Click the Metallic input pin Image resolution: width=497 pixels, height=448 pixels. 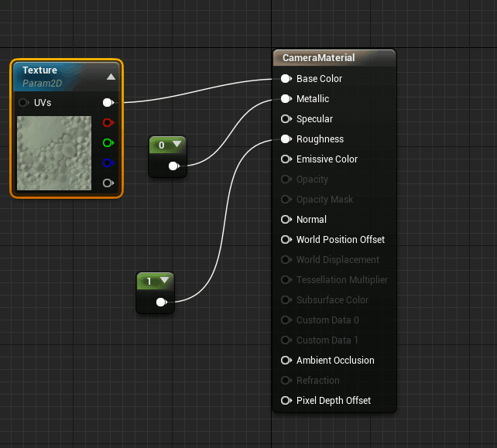(286, 99)
